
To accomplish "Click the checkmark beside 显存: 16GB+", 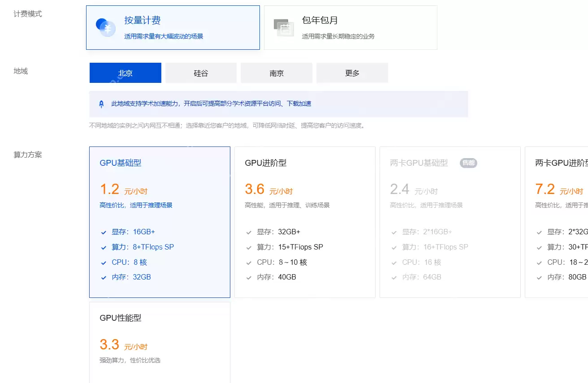I will point(103,232).
